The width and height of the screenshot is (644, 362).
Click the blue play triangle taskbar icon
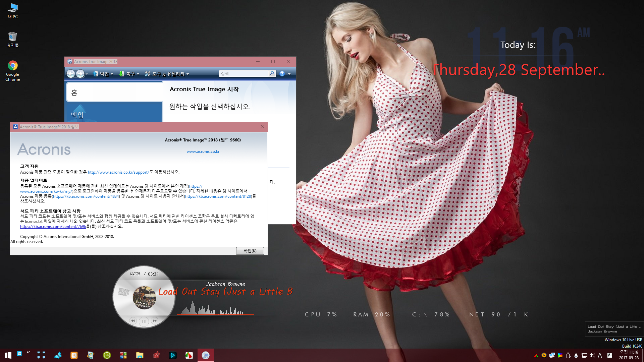[x=173, y=355]
